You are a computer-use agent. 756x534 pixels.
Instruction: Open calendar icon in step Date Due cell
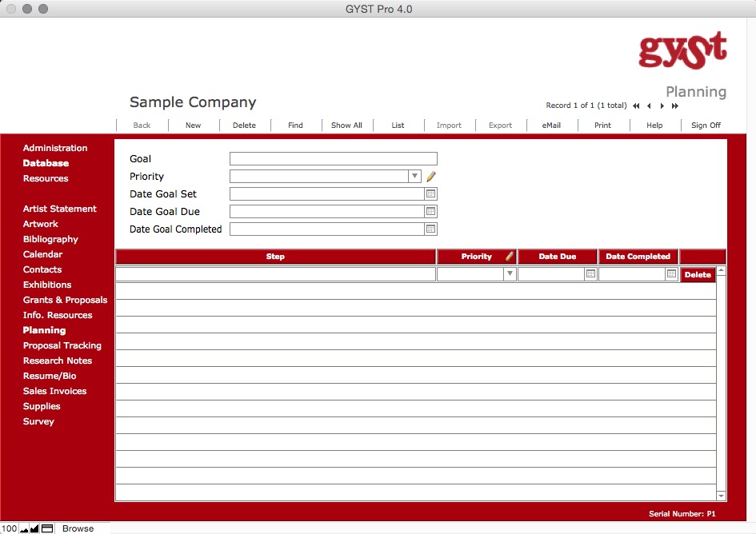pyautogui.click(x=590, y=273)
